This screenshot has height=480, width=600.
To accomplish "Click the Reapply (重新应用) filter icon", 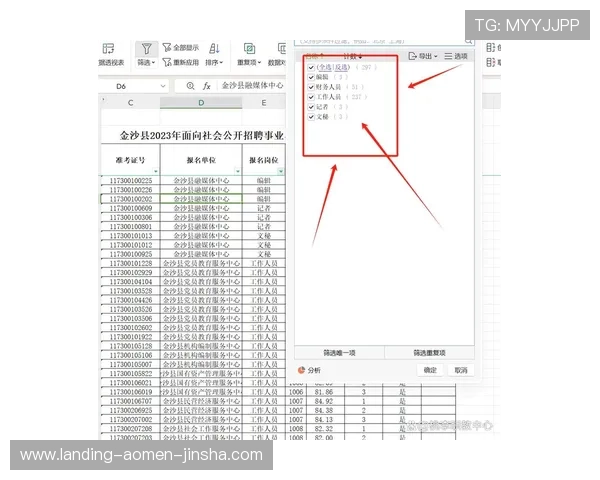I will point(167,62).
